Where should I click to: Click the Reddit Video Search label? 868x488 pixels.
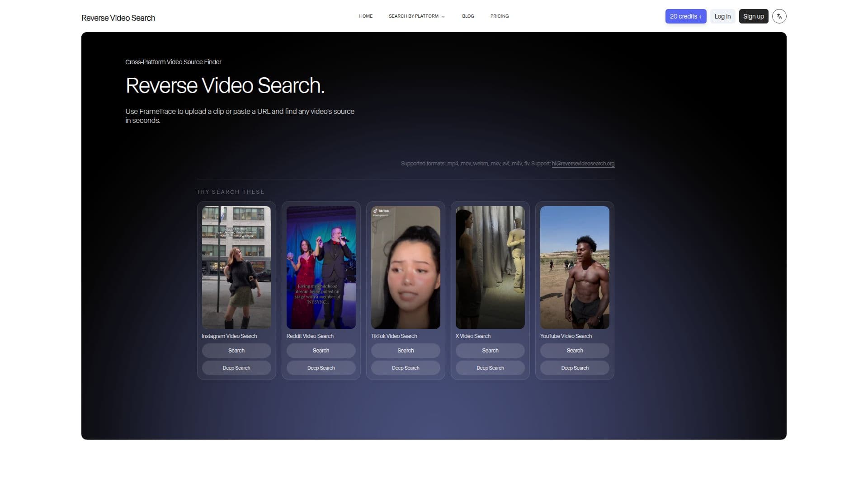click(310, 336)
